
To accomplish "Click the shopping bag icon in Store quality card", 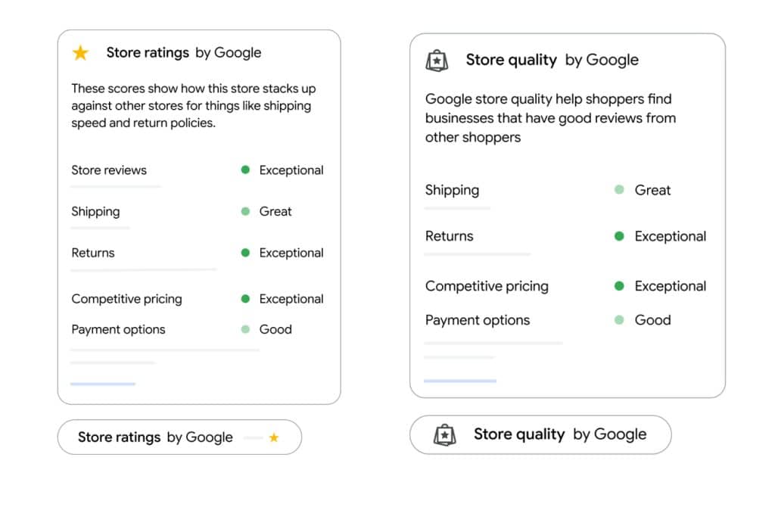I will [x=437, y=61].
